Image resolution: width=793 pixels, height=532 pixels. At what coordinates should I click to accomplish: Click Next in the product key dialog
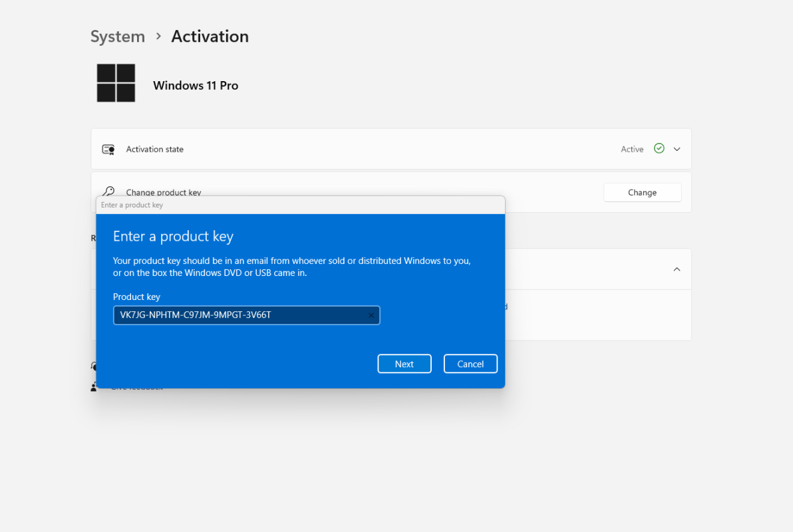pos(404,364)
